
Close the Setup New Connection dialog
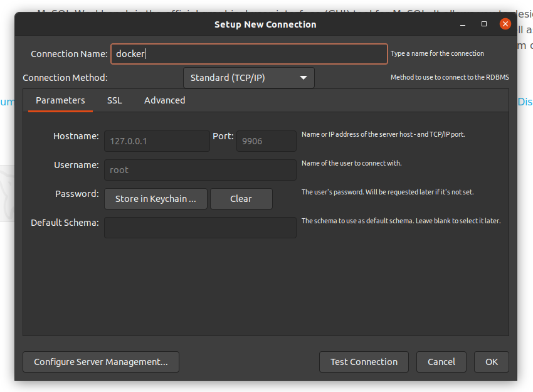[505, 24]
